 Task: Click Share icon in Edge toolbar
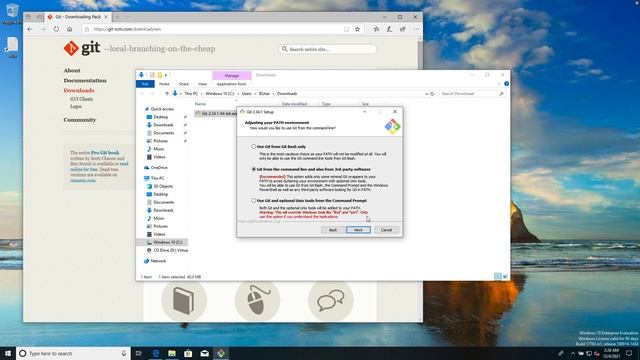pos(403,29)
